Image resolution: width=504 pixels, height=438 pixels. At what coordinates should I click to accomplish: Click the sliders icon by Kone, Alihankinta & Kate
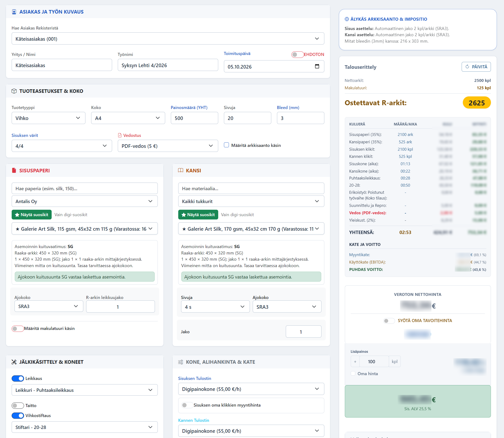[181, 362]
